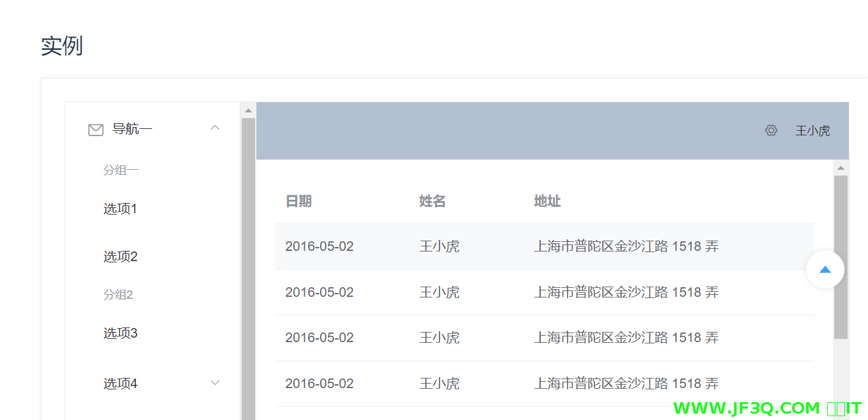Click the 导航一 navigation title
Image resolution: width=868 pixels, height=420 pixels.
[133, 129]
